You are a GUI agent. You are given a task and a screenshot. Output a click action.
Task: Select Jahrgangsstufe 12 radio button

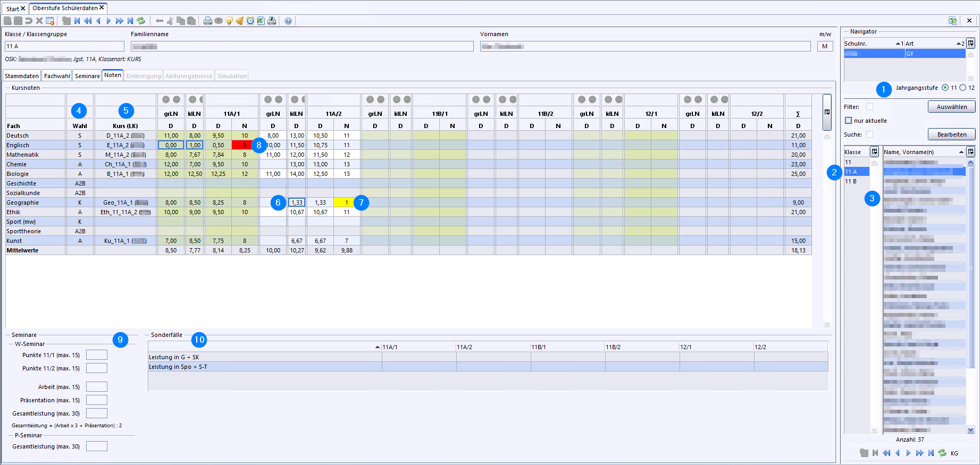(x=962, y=88)
